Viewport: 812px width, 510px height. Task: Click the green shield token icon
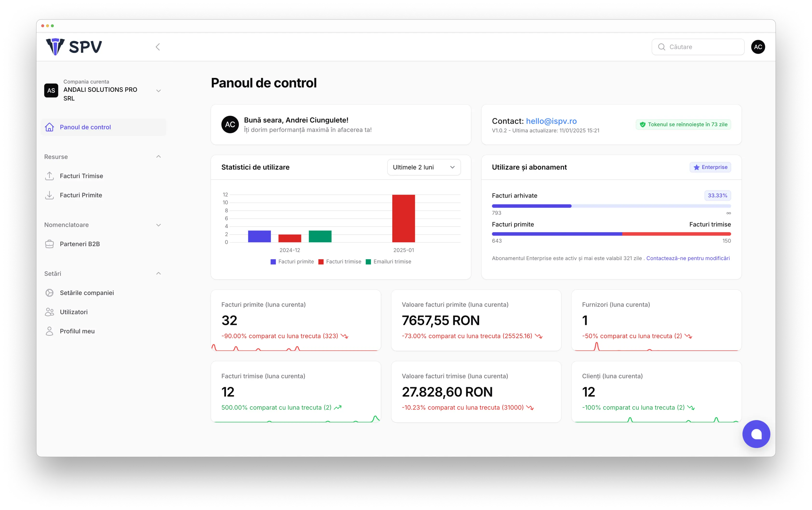coord(642,124)
